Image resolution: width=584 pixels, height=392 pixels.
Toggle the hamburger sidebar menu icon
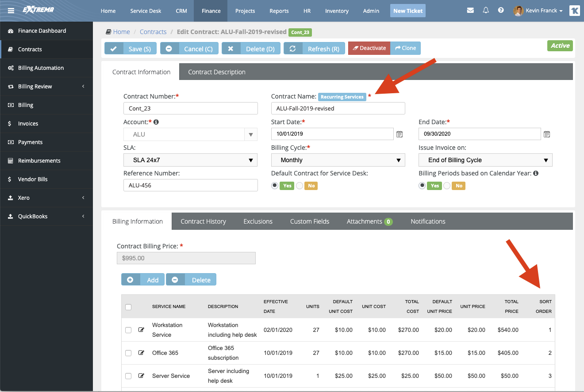click(11, 11)
